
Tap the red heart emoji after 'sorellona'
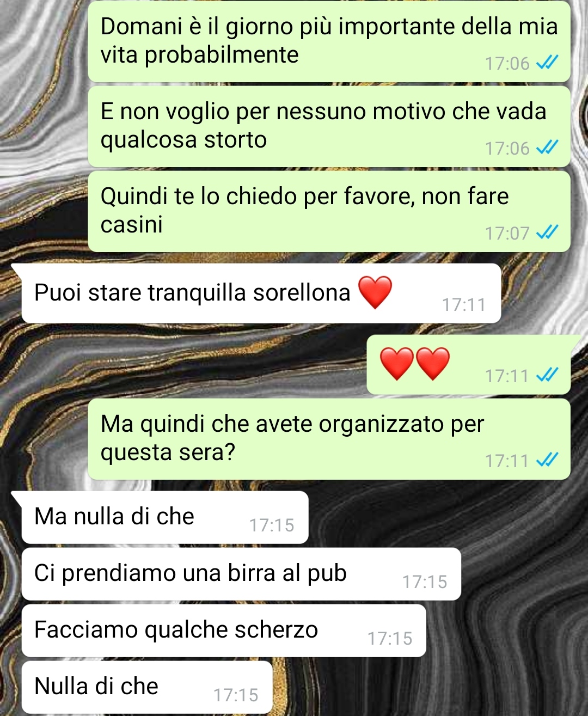coord(375,292)
